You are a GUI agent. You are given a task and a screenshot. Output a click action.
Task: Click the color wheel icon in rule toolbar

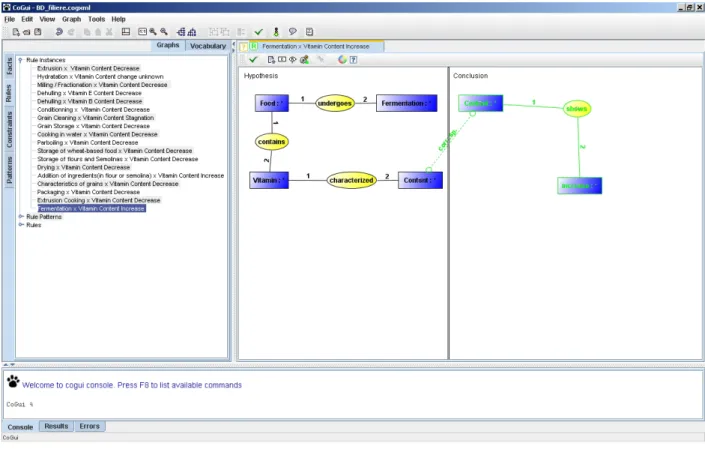click(x=342, y=59)
